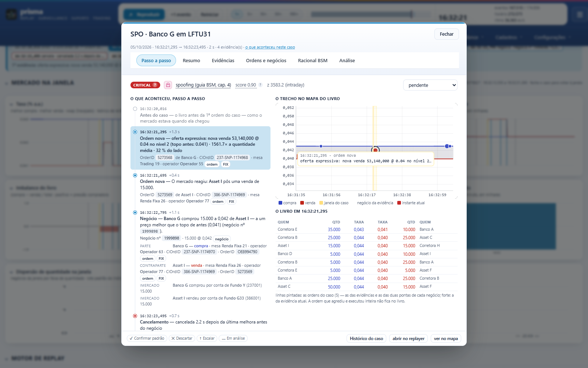
Task: Click the red venda legend swatch
Action: coord(302,203)
